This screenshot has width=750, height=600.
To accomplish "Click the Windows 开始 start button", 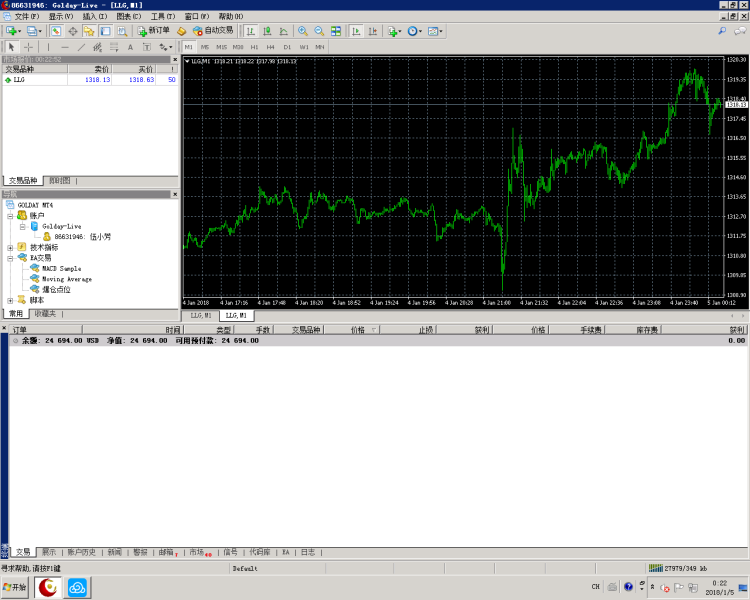I will 15,587.
